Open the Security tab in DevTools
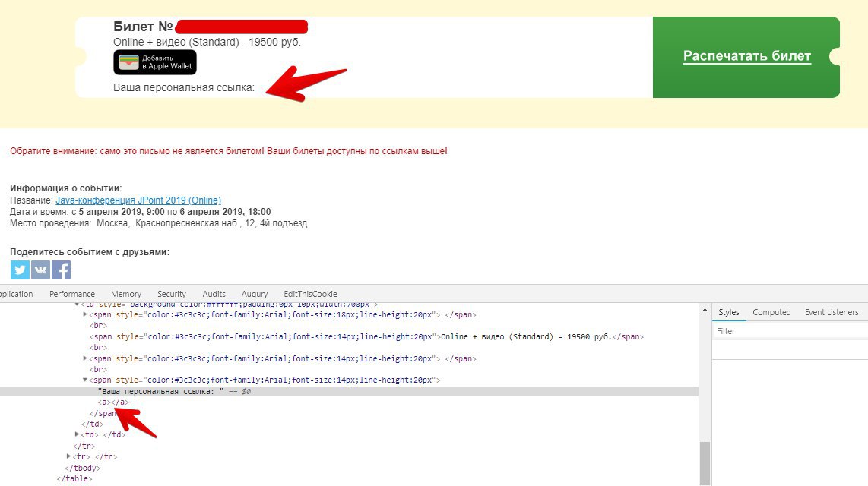This screenshot has width=868, height=486. [172, 294]
